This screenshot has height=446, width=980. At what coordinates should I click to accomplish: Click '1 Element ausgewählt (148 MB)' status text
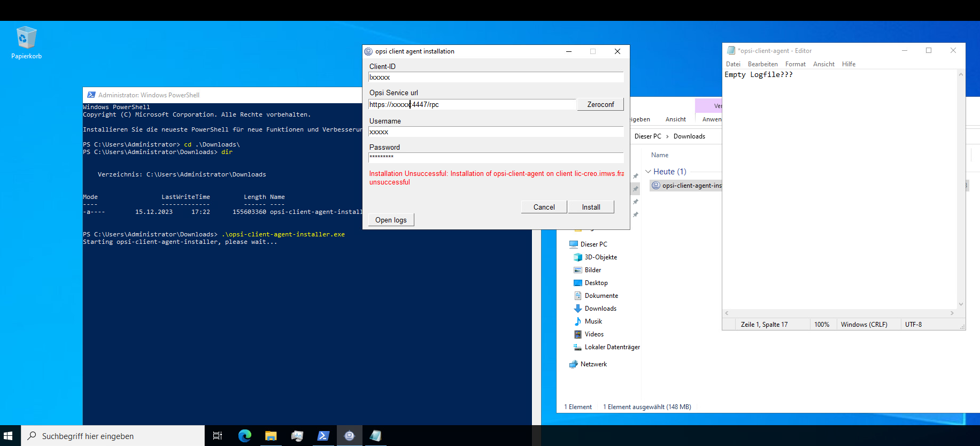647,407
